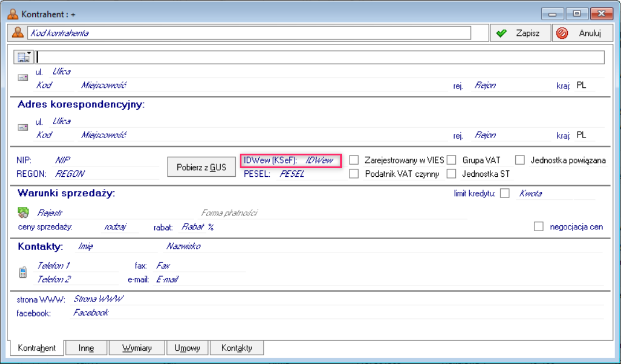Image resolution: width=621 pixels, height=364 pixels.
Task: Click the main address Ulica field
Action: [328, 72]
